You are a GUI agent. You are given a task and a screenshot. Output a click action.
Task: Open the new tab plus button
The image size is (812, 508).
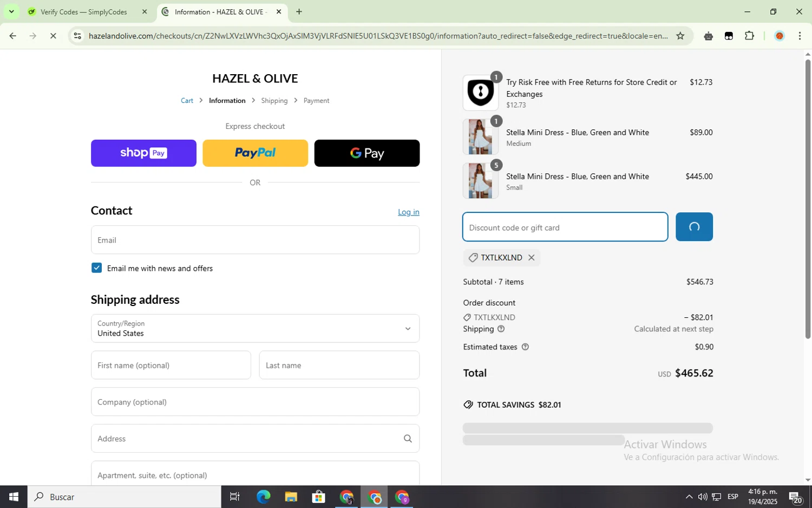(x=299, y=11)
